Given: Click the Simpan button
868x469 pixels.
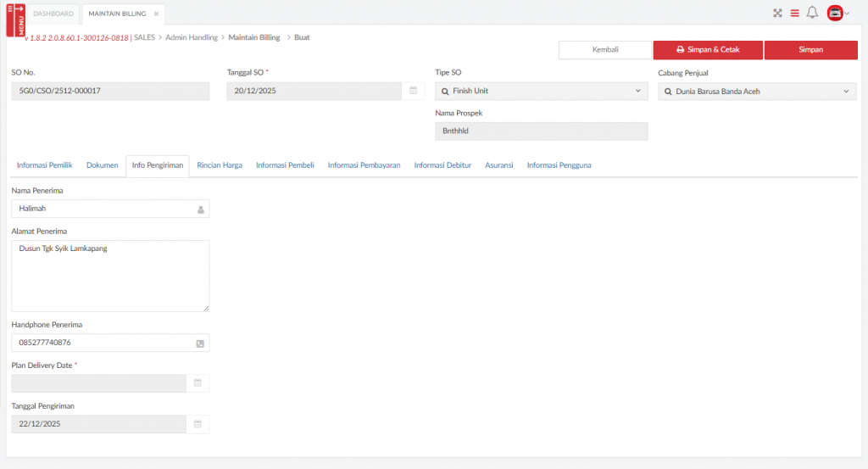Looking at the screenshot, I should click(x=810, y=50).
